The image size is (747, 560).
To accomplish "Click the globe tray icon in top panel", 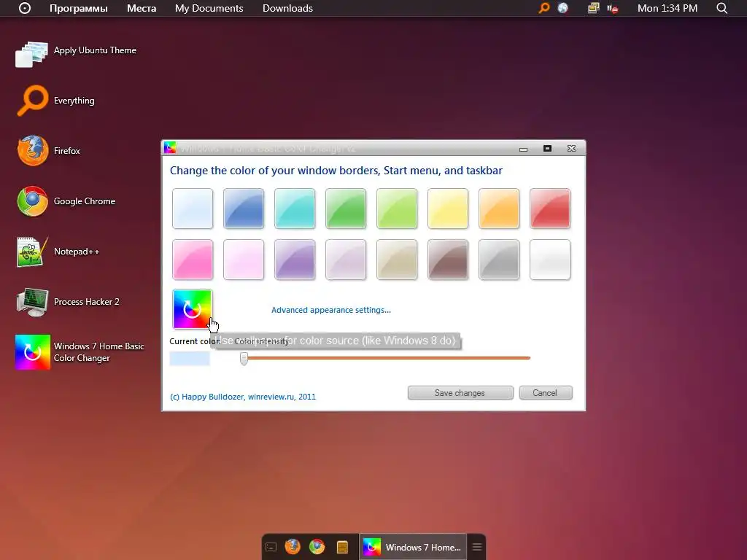I will pos(562,8).
